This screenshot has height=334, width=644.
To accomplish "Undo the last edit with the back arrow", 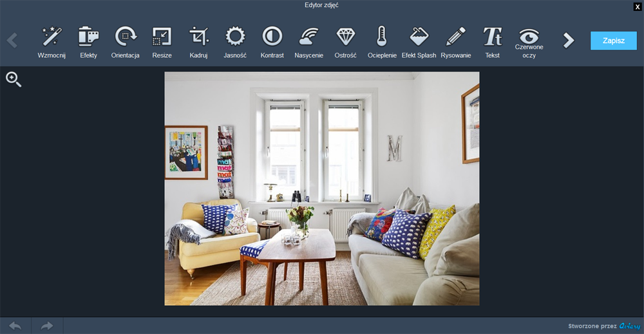I will pyautogui.click(x=14, y=326).
